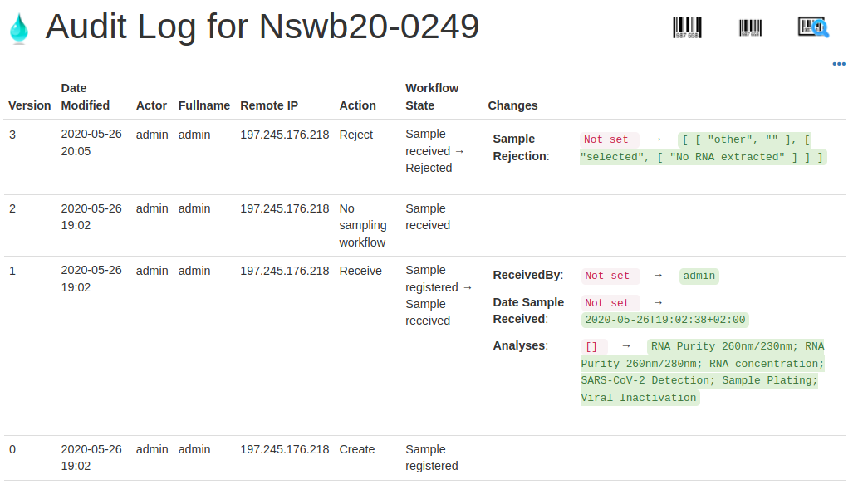Click the teal droplet to return home
Viewport: 858px width, 504px height.
tap(18, 27)
